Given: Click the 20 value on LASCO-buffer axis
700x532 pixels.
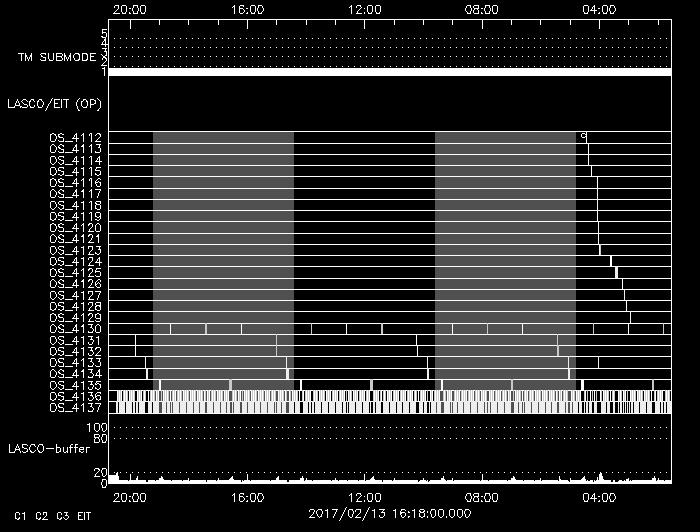Looking at the screenshot, I should click(100, 473).
